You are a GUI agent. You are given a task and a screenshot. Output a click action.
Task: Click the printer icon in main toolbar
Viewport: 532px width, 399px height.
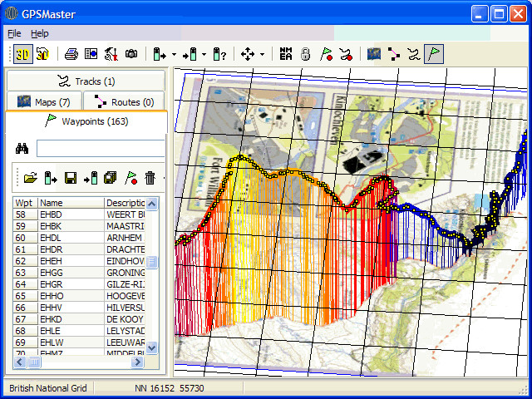click(x=71, y=54)
